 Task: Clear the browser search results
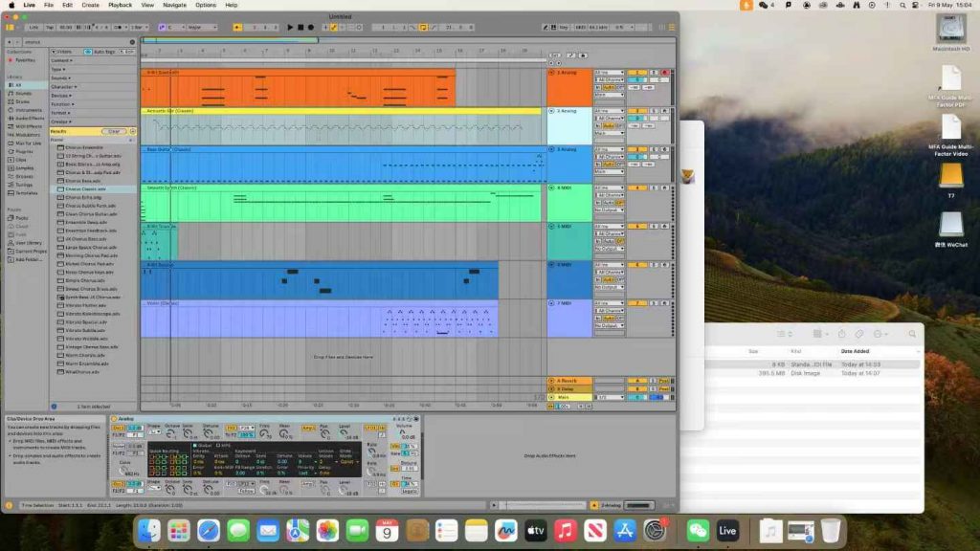coord(114,131)
